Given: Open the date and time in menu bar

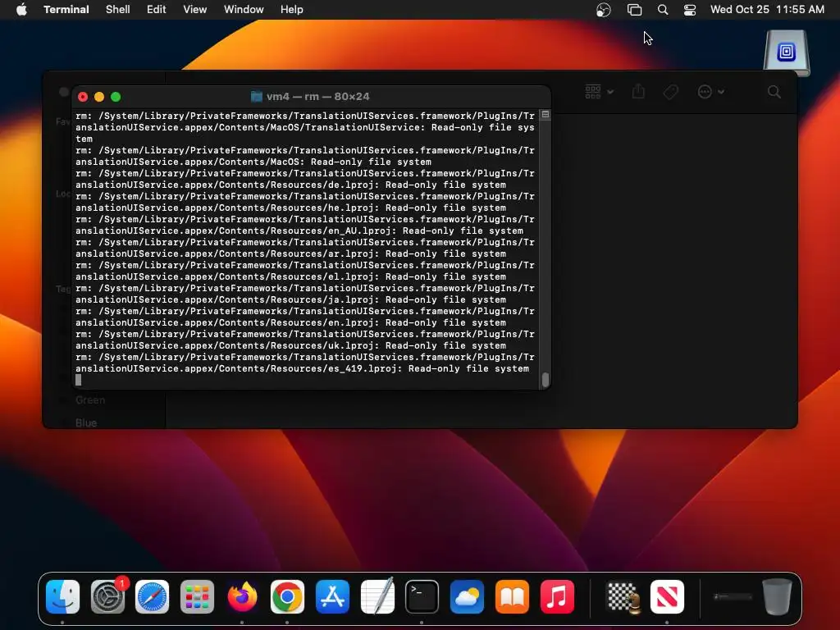Looking at the screenshot, I should click(x=767, y=10).
